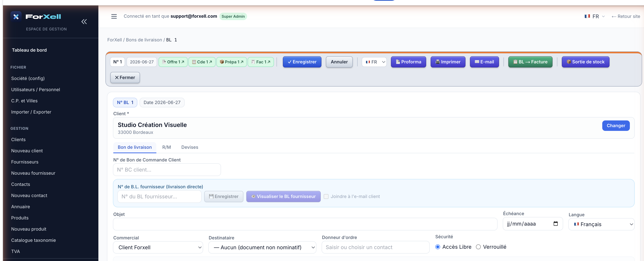This screenshot has width=644, height=261.
Task: Click the Changer client button
Action: coord(616,126)
